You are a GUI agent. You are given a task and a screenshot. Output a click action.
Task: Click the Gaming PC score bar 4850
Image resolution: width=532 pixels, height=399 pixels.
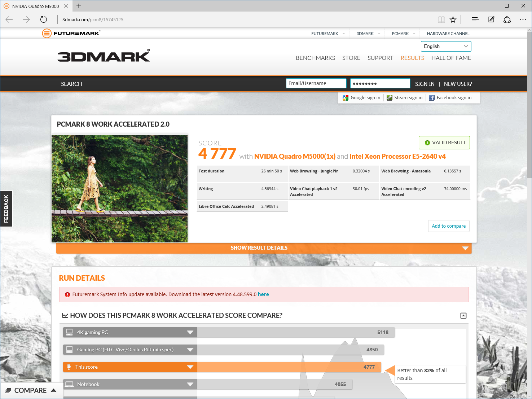(x=291, y=350)
